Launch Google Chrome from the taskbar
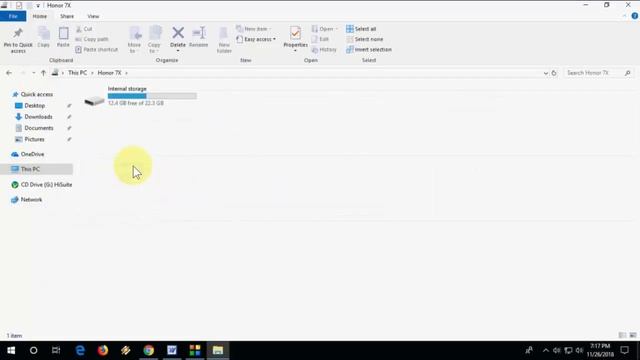 click(149, 350)
